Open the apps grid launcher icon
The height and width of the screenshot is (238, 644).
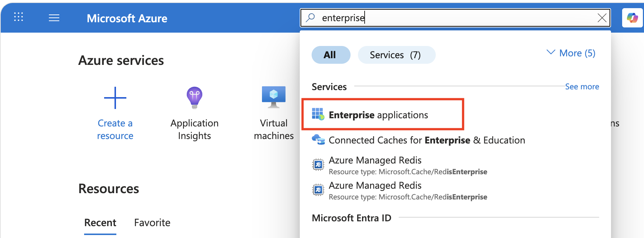[x=19, y=17]
